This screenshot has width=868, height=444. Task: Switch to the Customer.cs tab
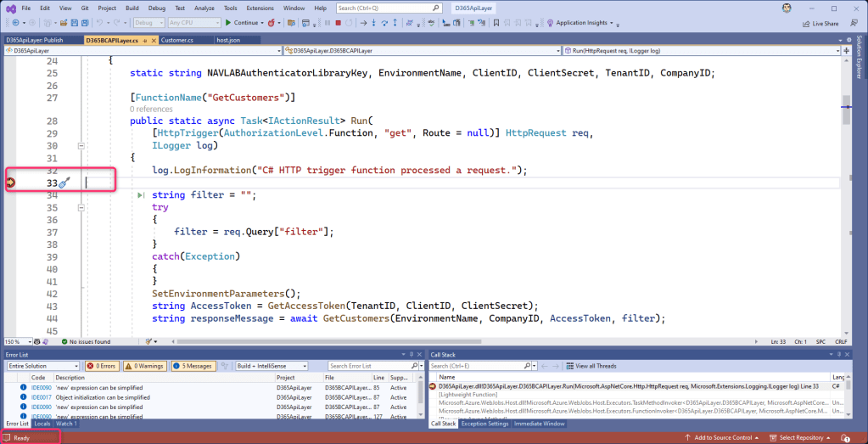[x=177, y=40]
